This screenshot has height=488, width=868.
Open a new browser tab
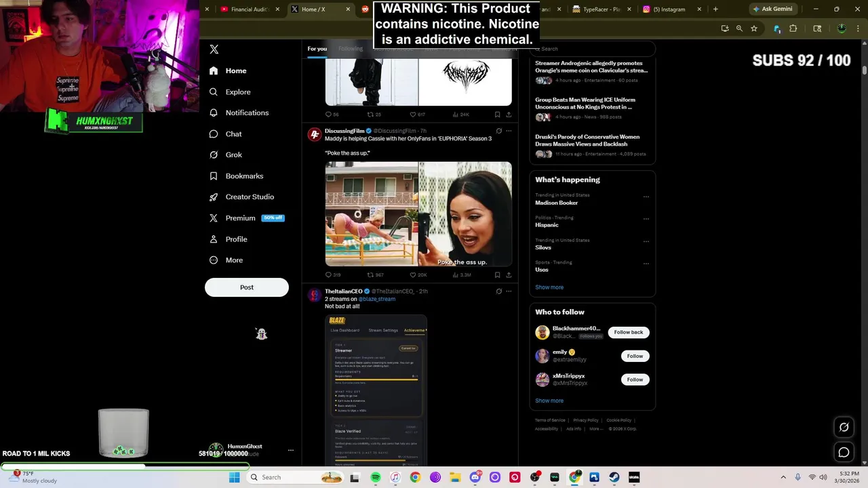(x=715, y=9)
